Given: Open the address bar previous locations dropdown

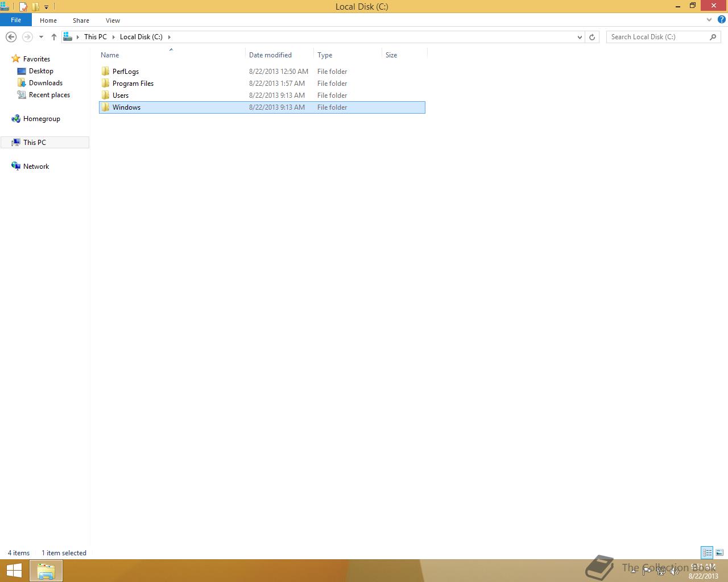Looking at the screenshot, I should click(580, 37).
